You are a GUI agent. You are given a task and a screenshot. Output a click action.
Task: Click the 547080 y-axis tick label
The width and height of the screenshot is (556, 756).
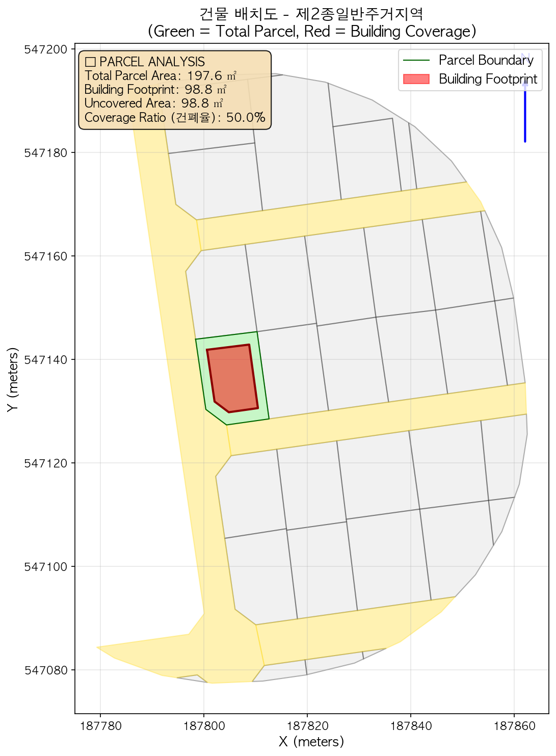click(x=46, y=670)
